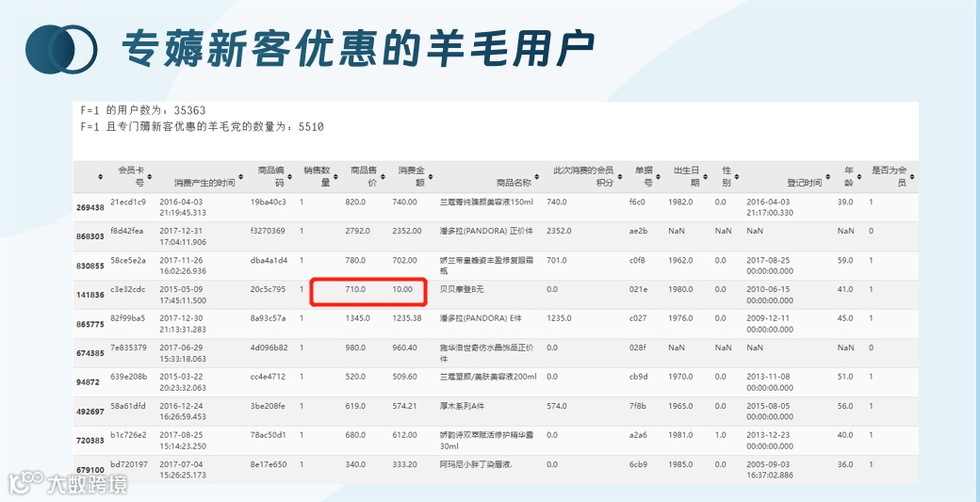
Task: Sort by 年龄 column arrow
Action: click(858, 177)
